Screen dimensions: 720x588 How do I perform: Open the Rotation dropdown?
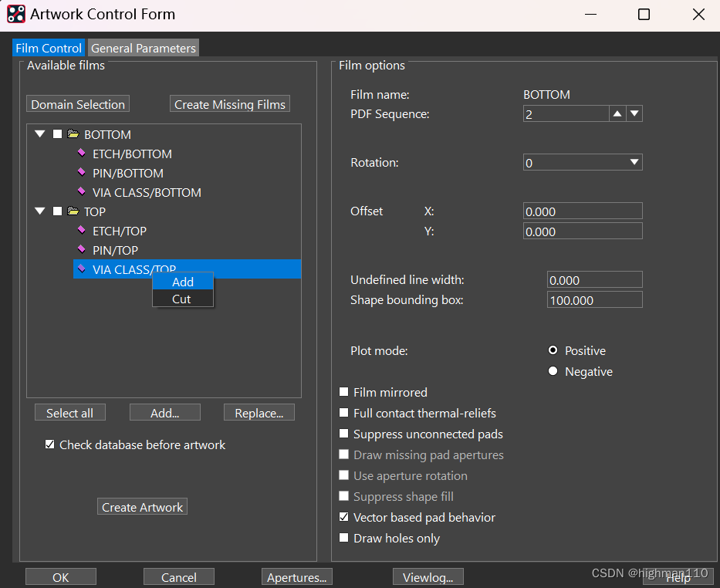point(634,162)
